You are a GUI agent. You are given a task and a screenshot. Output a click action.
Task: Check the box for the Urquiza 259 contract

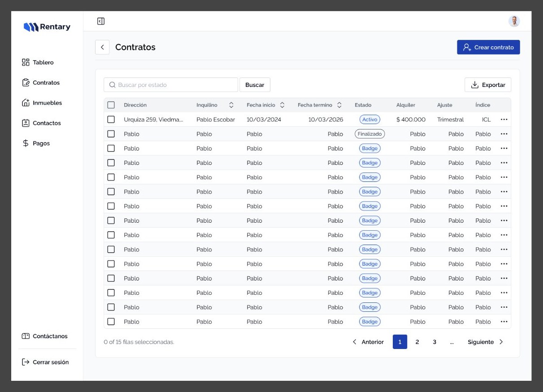point(111,120)
